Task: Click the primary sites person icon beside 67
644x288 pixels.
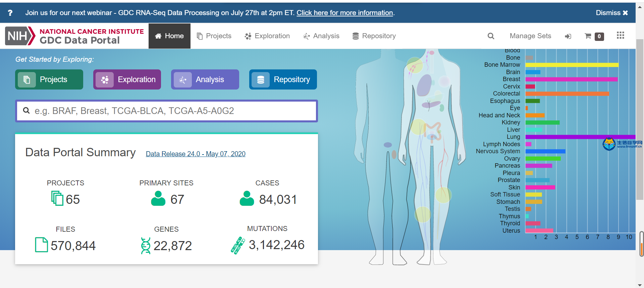Action: click(x=158, y=198)
